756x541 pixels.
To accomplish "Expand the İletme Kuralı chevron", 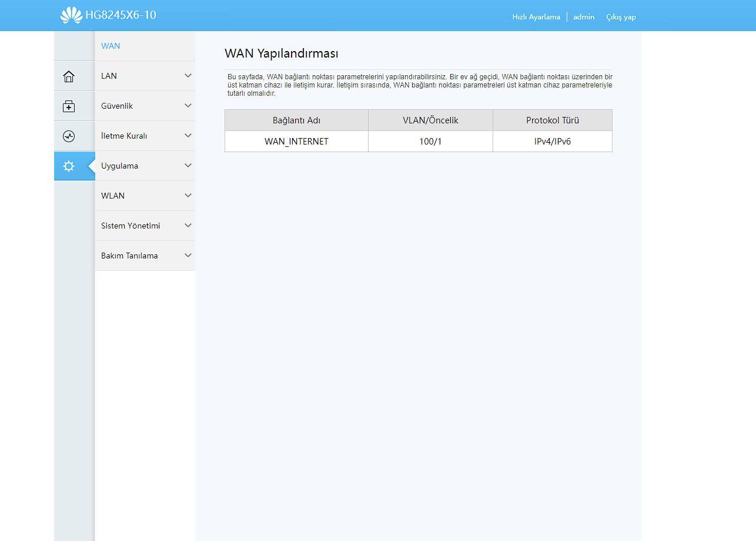I will (188, 136).
